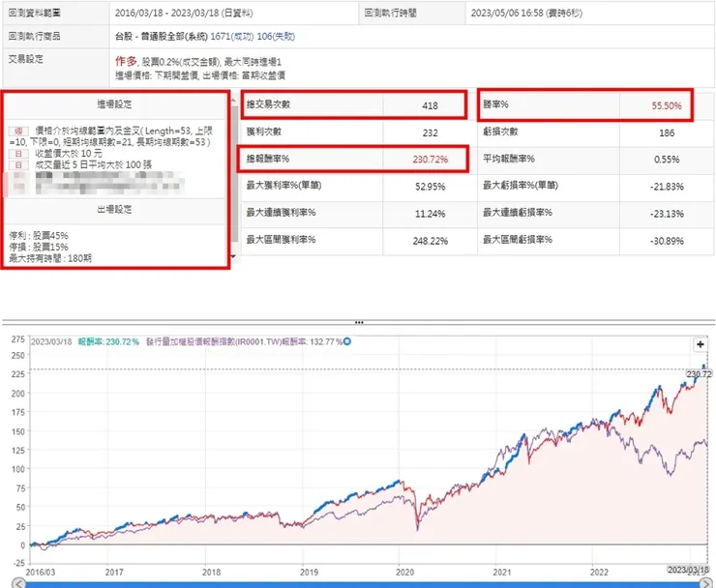Click the 作多 trade direction text
Screen dimensions: 716x588
coord(126,61)
